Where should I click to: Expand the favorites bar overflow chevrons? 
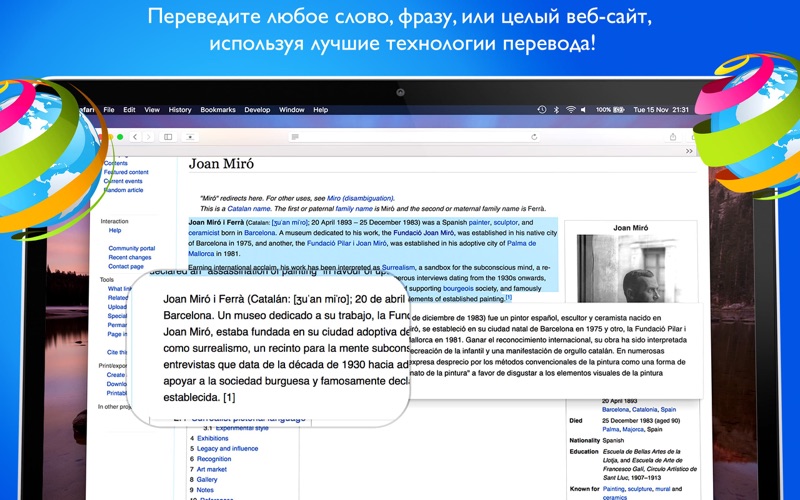[x=689, y=151]
